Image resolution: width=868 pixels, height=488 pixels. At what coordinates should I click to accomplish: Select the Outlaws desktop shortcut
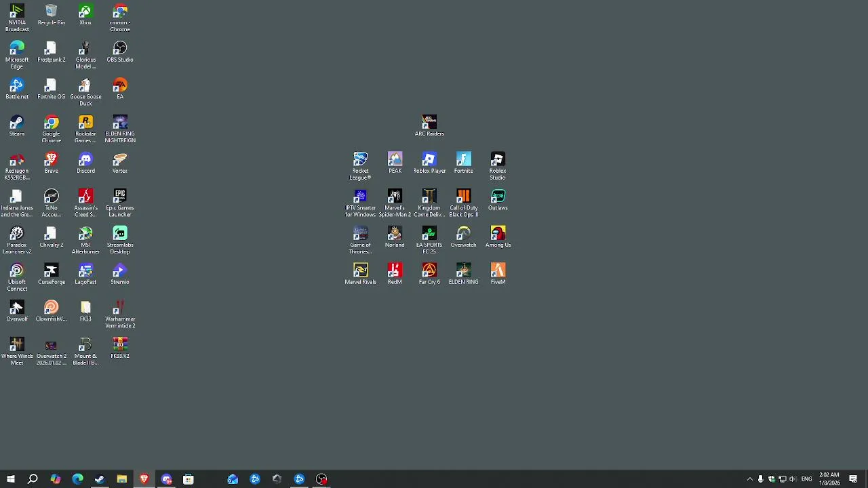[x=498, y=200]
